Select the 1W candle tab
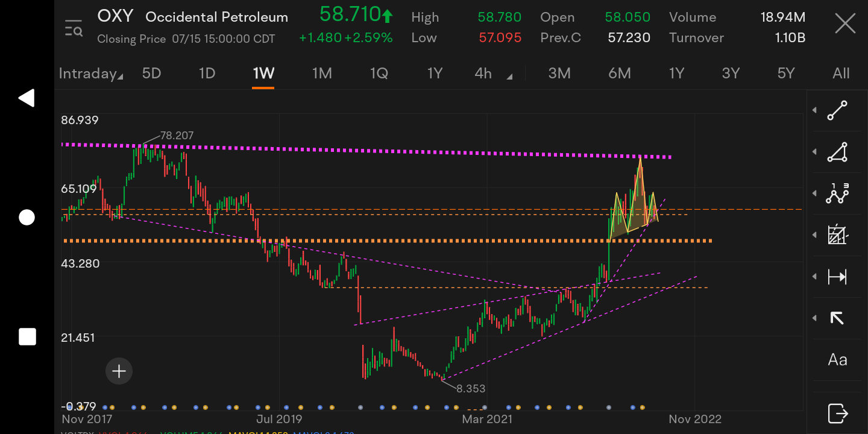The image size is (868, 434). click(263, 74)
